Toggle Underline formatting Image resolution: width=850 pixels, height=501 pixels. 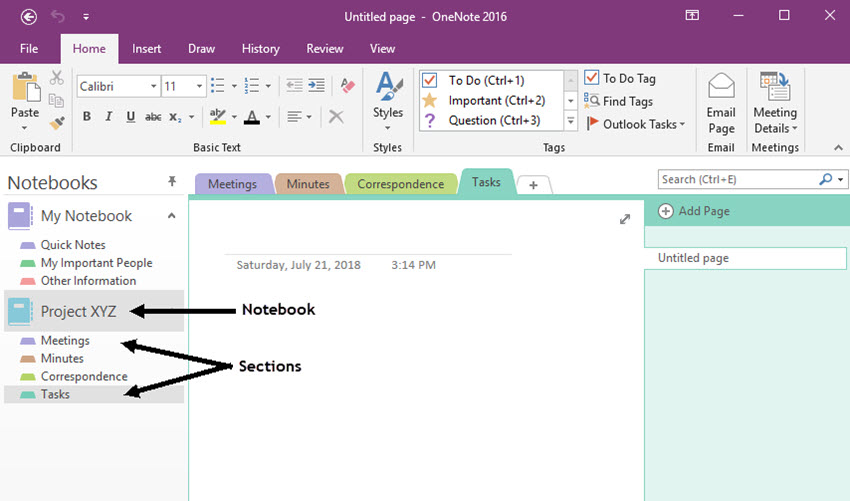131,117
